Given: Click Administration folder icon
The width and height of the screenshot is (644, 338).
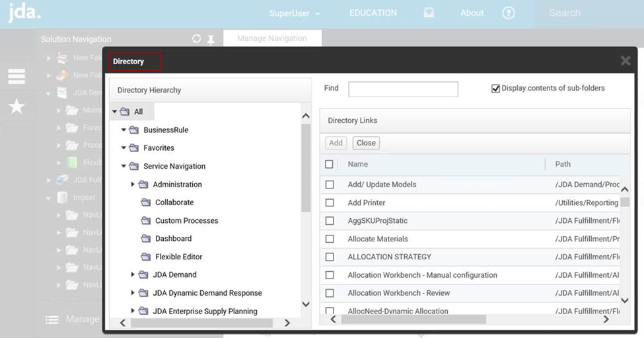Looking at the screenshot, I should (x=143, y=185).
